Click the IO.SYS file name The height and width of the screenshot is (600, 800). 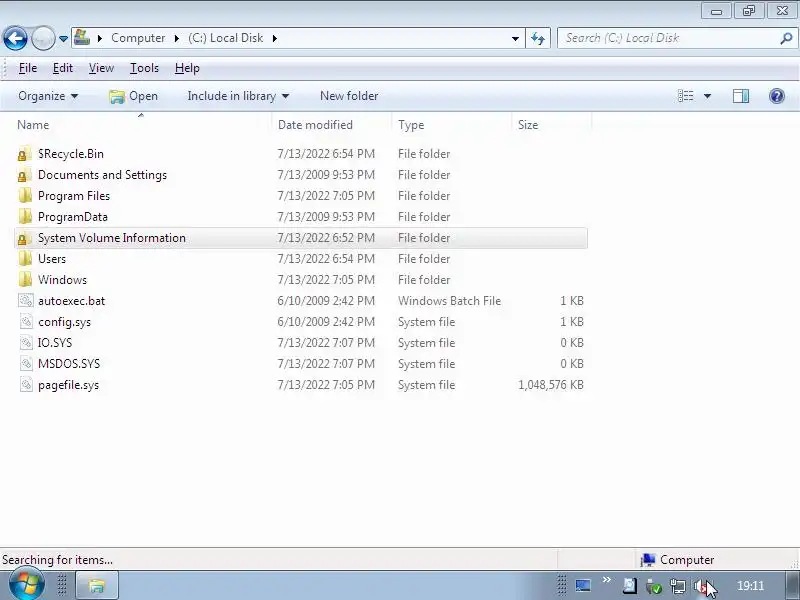tap(55, 343)
